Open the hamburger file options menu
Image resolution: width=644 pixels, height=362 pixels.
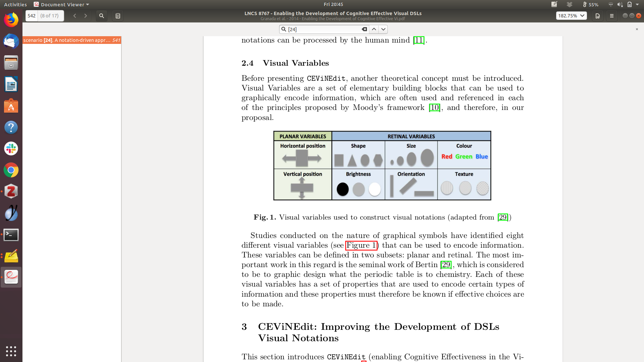(611, 16)
